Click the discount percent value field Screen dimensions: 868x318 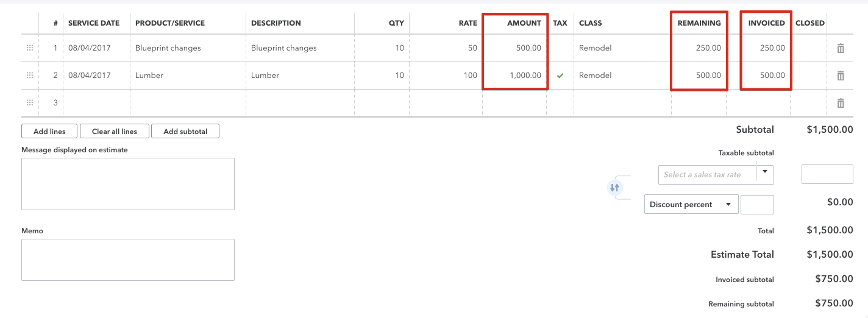point(757,205)
